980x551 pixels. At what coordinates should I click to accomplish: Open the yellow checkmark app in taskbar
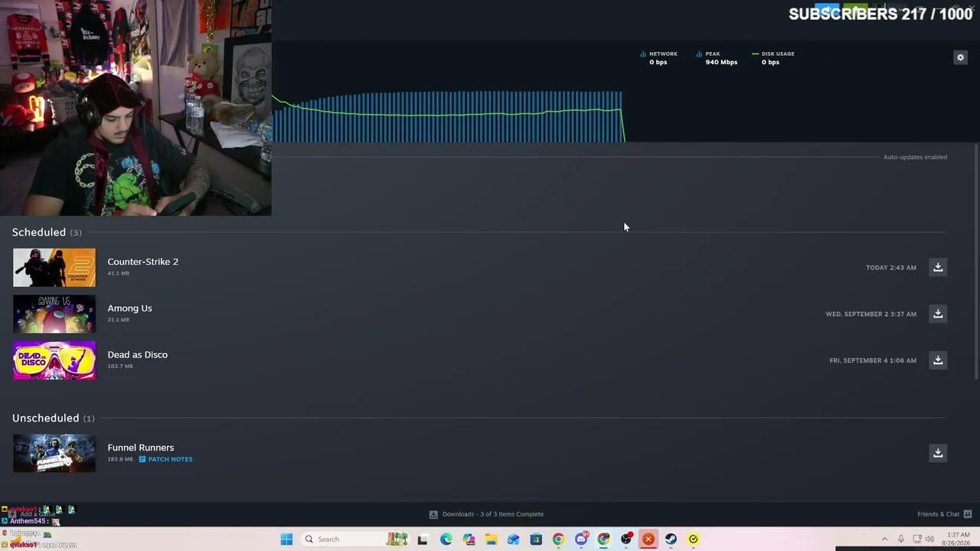694,540
